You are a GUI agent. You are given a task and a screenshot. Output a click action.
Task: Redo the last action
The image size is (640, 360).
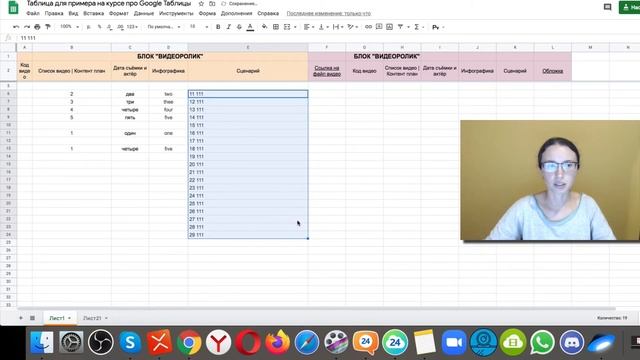(x=27, y=27)
